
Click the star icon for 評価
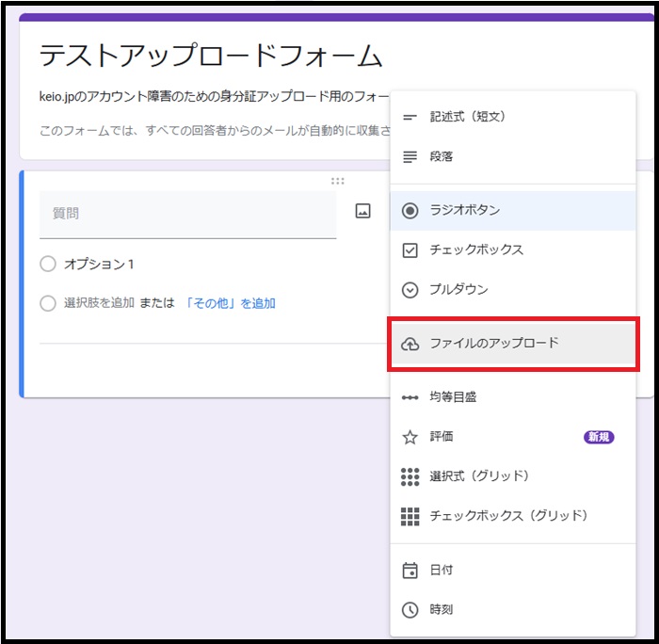tap(410, 437)
